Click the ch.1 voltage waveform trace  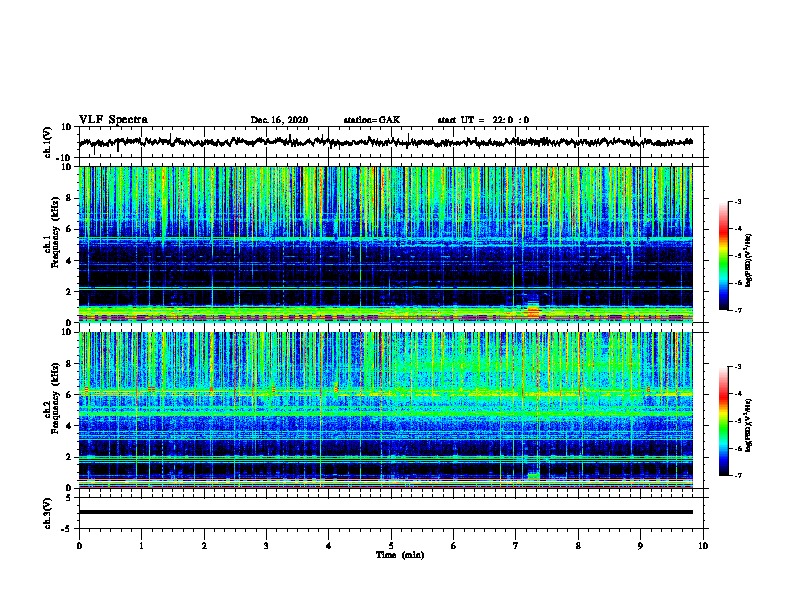(x=385, y=142)
